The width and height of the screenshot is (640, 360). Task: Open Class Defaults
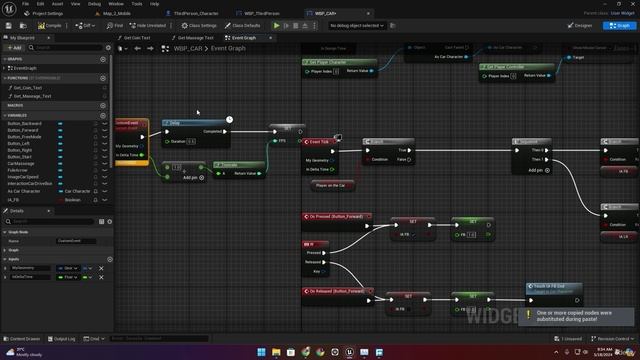[243, 26]
